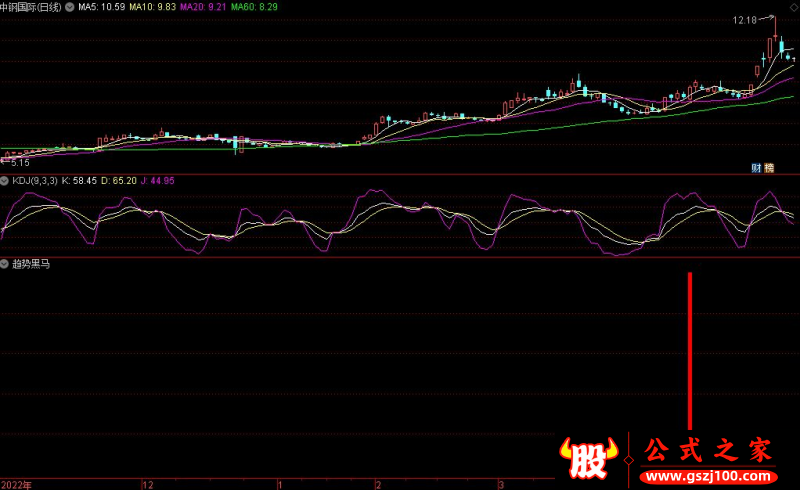Image resolution: width=800 pixels, height=490 pixels.
Task: Click the KDJ J: 44.95 value label
Action: click(157, 181)
